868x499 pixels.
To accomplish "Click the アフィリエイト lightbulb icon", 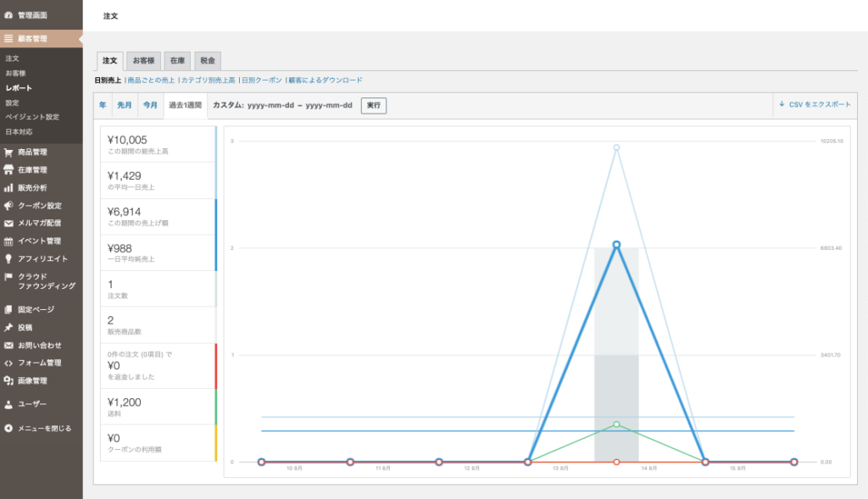I will (8, 259).
